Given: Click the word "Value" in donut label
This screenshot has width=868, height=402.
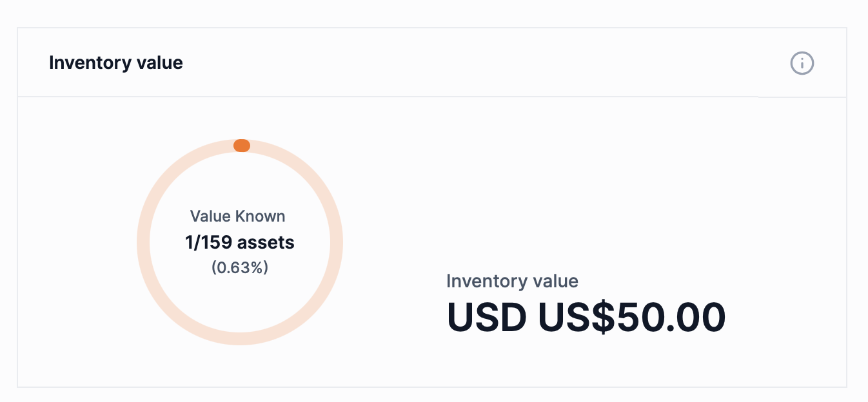Looking at the screenshot, I should pyautogui.click(x=210, y=216).
